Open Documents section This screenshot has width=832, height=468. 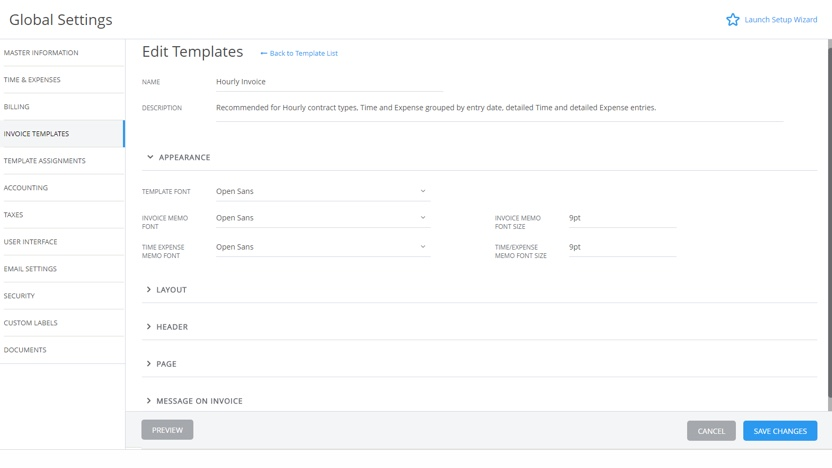[62, 350]
